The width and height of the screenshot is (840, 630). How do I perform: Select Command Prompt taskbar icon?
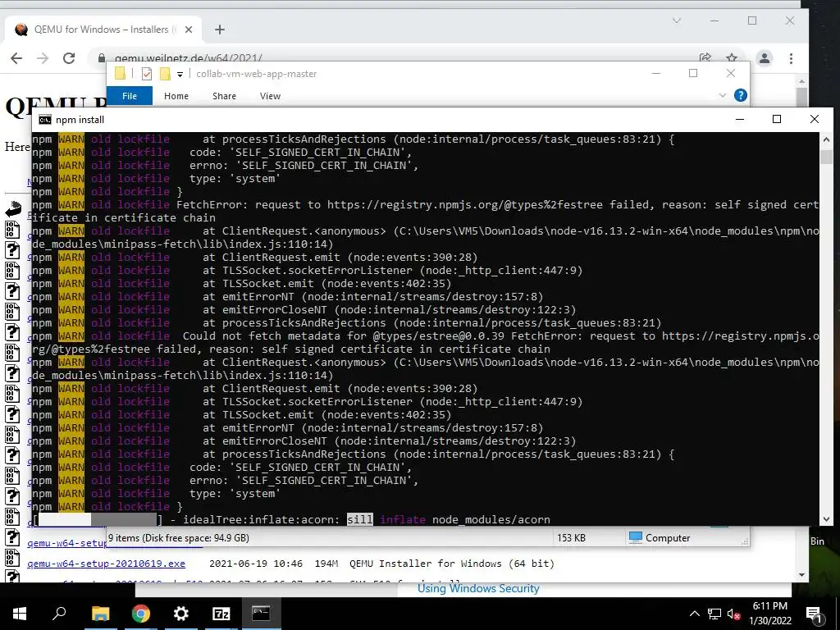261,614
